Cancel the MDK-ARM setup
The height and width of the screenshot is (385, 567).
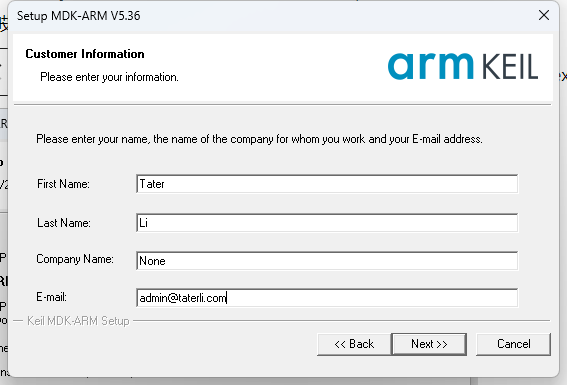click(x=513, y=344)
